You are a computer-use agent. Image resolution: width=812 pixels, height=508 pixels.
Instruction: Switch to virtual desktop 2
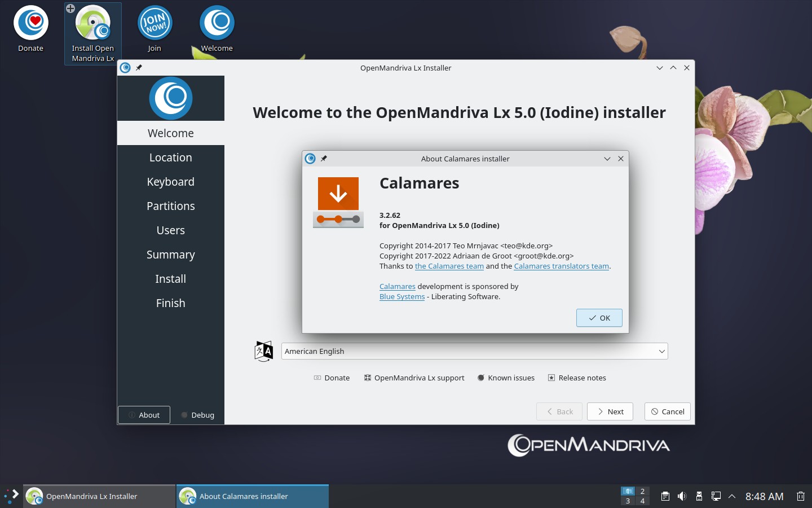pos(642,491)
